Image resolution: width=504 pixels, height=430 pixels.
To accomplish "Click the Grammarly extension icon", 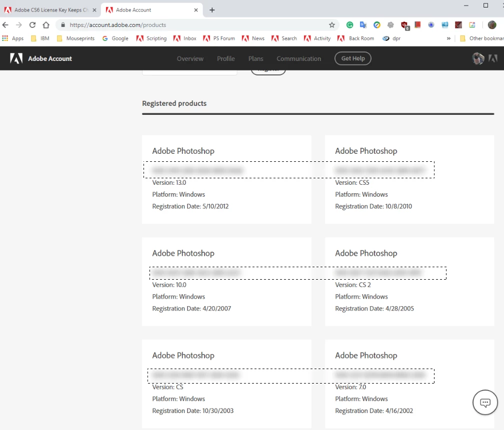I will point(349,25).
